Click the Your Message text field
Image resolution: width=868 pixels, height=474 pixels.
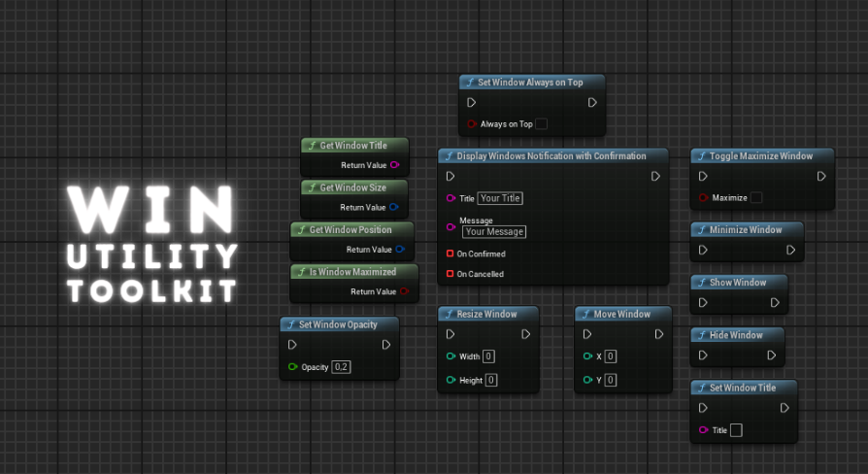[x=494, y=232]
